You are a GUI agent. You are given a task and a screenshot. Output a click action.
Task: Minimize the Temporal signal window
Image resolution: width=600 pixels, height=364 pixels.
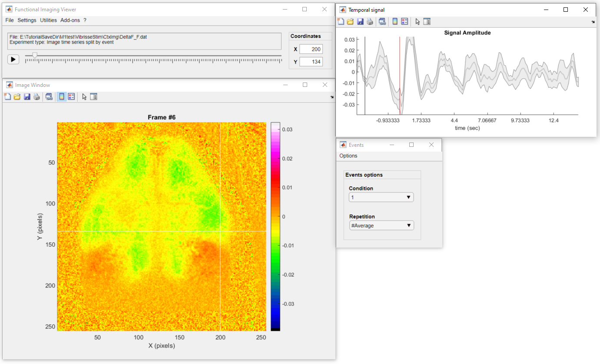(x=545, y=10)
